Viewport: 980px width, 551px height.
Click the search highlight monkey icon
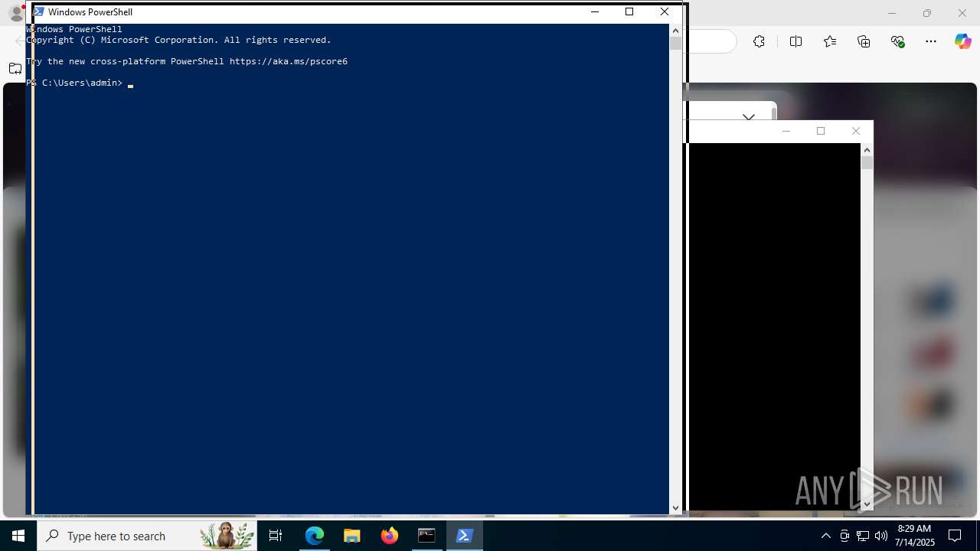point(227,536)
